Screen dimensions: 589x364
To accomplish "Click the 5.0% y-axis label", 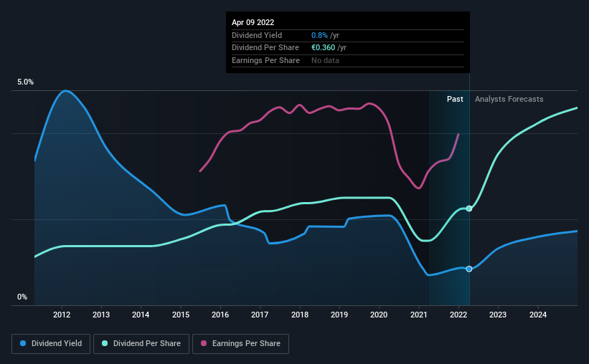I will point(25,82).
